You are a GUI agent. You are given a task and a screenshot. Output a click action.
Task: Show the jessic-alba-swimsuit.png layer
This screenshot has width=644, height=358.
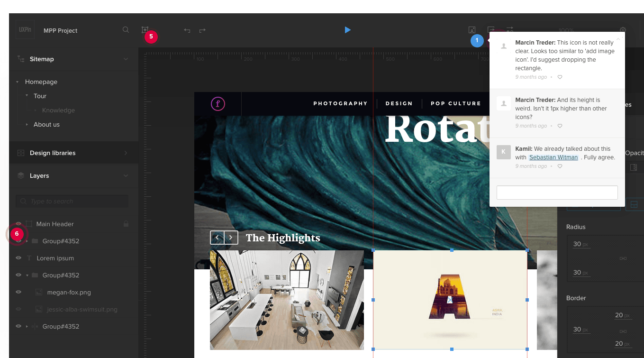click(18, 309)
